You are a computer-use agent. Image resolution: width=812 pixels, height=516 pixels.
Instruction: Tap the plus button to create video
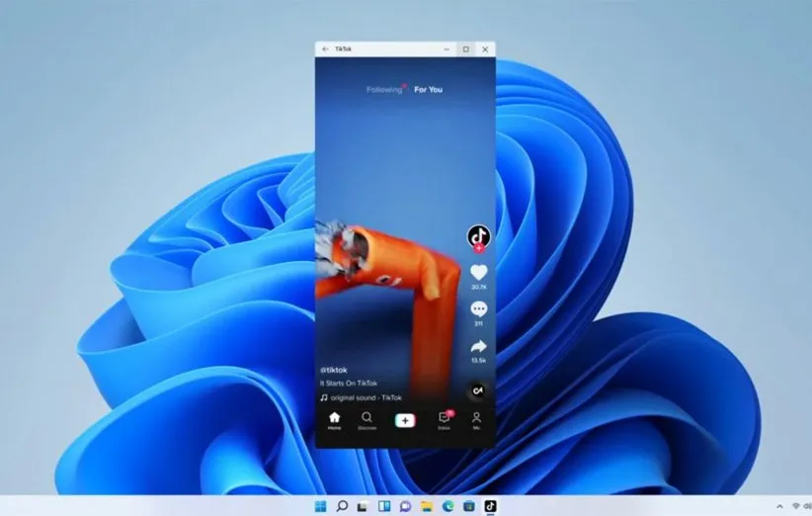pos(405,420)
